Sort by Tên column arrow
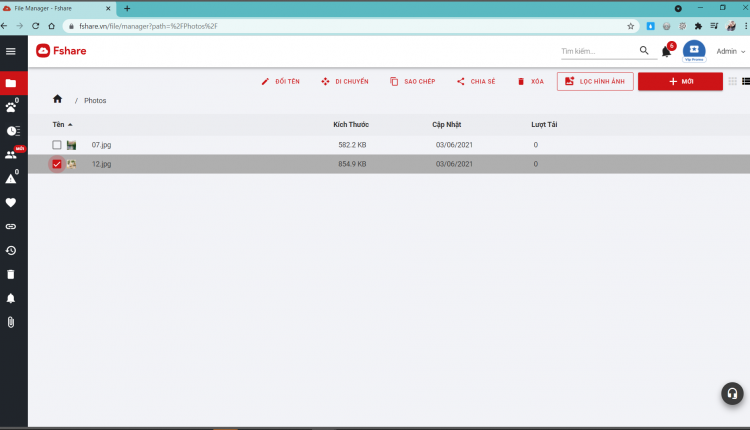 pyautogui.click(x=70, y=124)
